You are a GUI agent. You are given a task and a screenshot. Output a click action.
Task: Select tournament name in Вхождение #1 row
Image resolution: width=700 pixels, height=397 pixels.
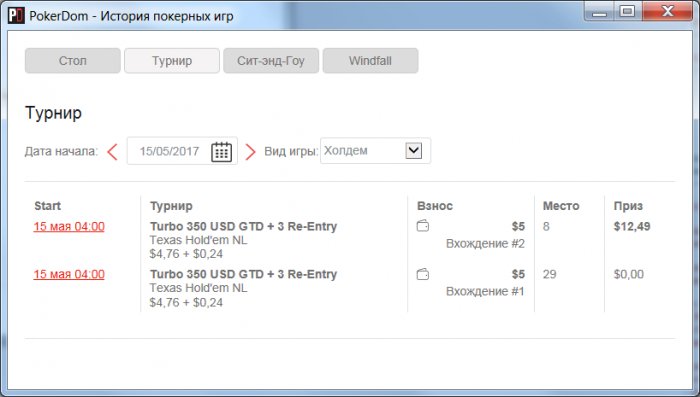[x=243, y=274]
